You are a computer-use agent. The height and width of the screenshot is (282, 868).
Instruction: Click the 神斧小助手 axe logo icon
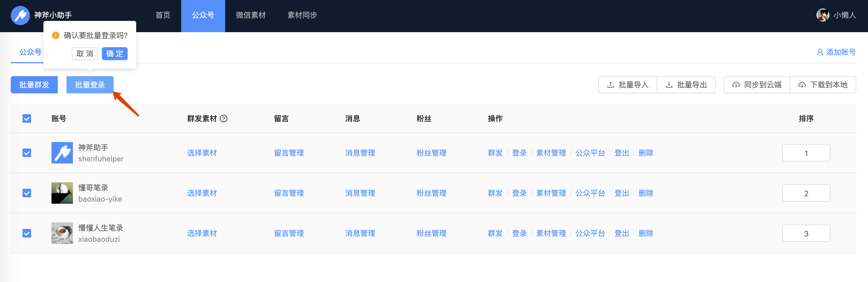(x=20, y=15)
